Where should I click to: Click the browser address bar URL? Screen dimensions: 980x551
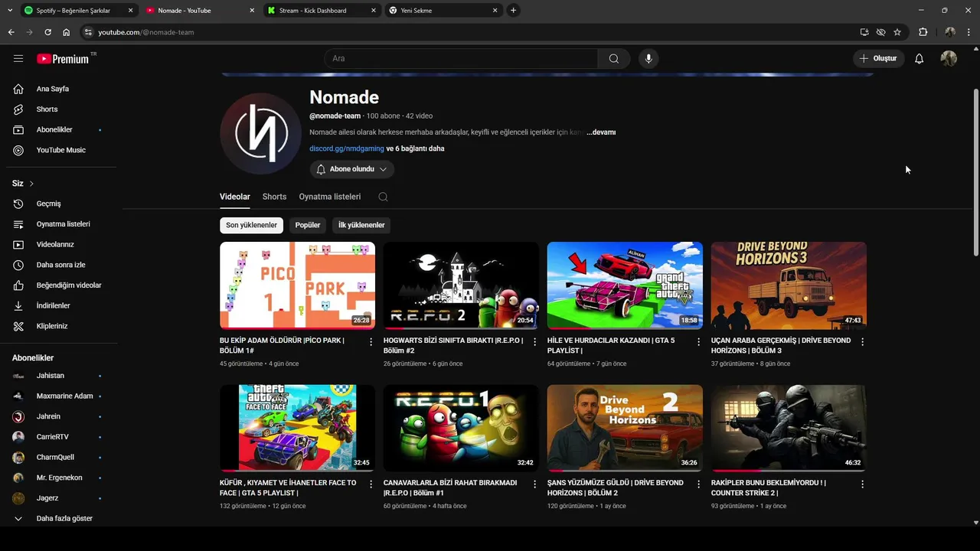[x=145, y=32]
